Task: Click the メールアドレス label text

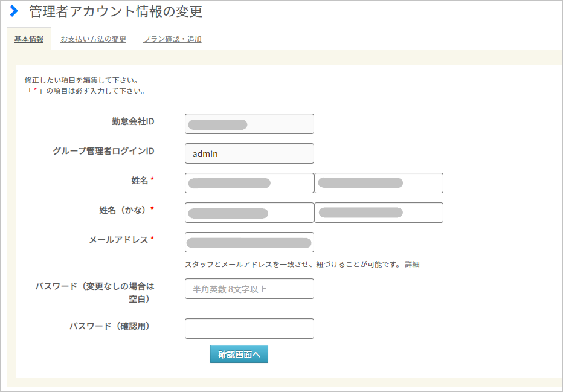Action: [118, 240]
